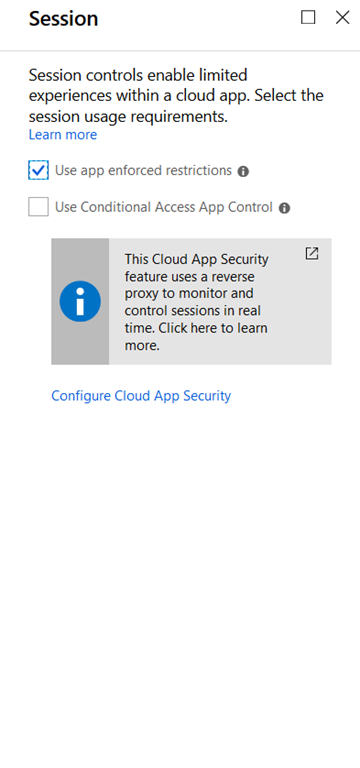Enable Use Conditional Access App Control checkbox

38,207
